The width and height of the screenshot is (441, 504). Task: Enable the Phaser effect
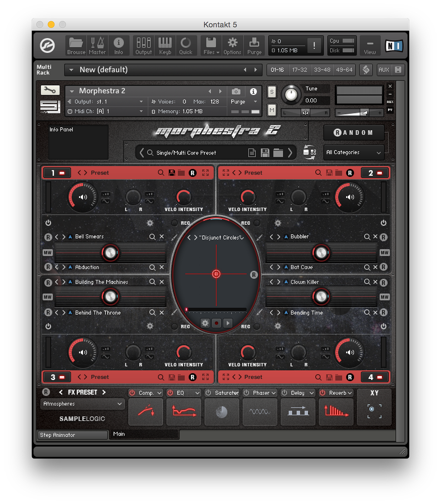coord(247,393)
